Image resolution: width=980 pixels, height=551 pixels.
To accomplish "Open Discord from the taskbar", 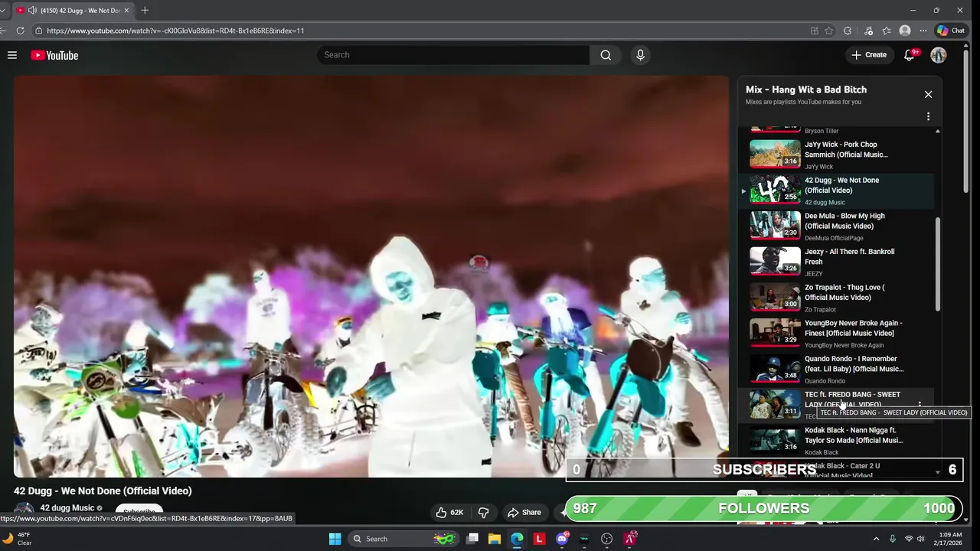I will pyautogui.click(x=562, y=539).
